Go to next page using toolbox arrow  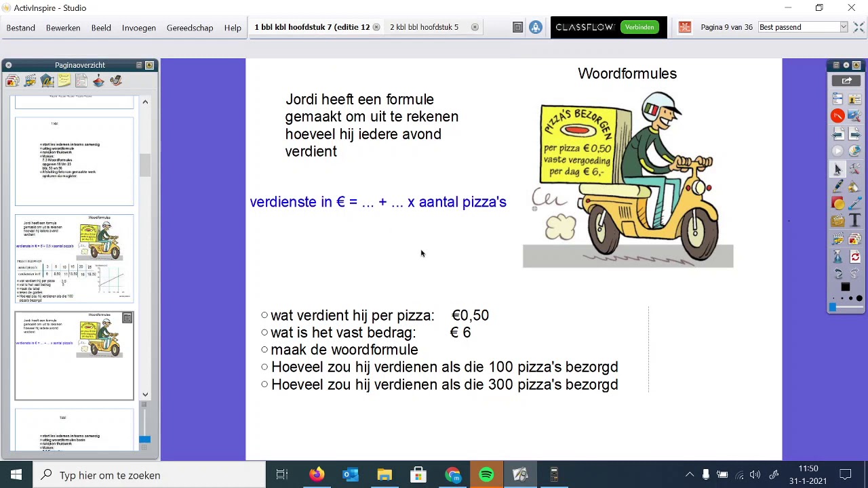(854, 134)
